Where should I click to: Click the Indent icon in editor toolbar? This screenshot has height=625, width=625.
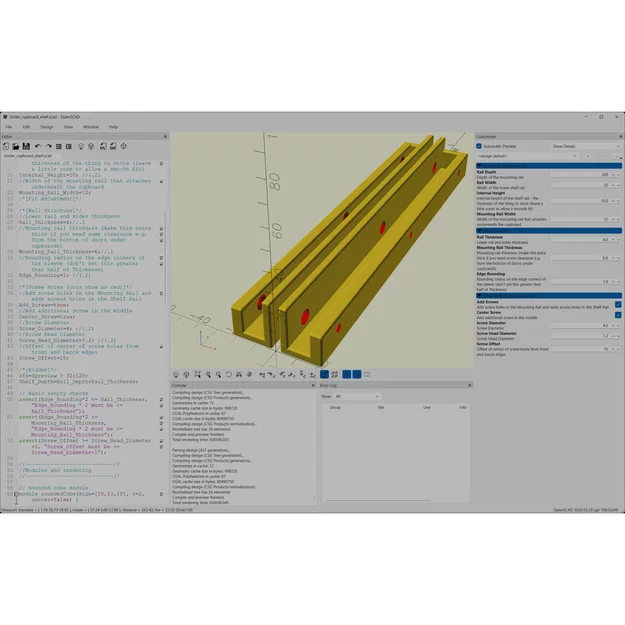point(69,146)
